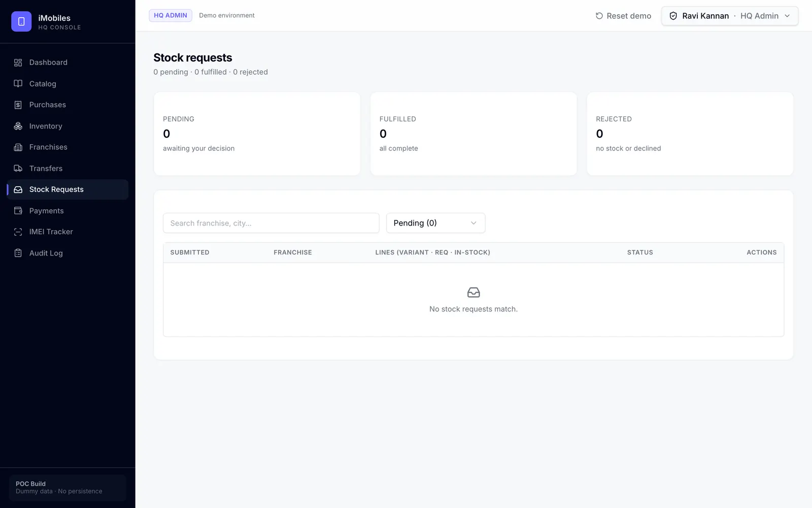Click the LINES (VARIANT · REQ · IN-STOCK) header

pos(433,252)
